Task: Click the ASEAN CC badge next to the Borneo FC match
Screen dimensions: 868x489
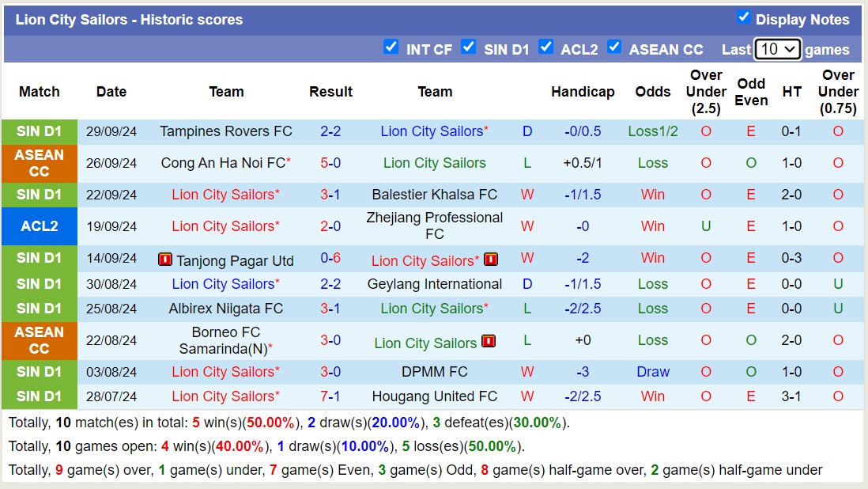Action: click(39, 341)
